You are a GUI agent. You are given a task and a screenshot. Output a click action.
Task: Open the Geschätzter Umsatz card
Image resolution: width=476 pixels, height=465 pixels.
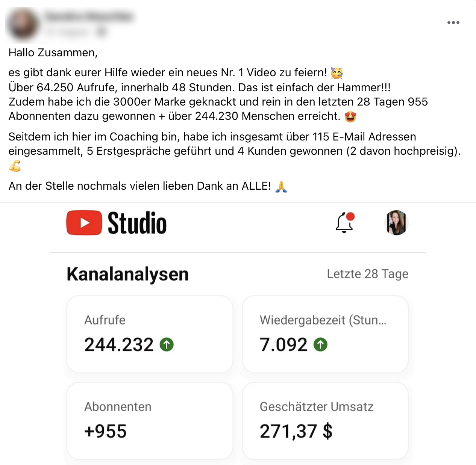click(325, 421)
